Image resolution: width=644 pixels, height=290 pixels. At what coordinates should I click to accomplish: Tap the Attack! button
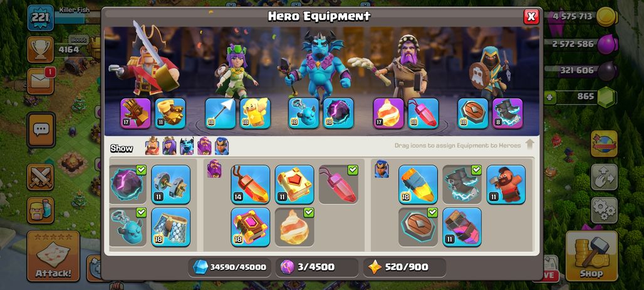tap(53, 256)
